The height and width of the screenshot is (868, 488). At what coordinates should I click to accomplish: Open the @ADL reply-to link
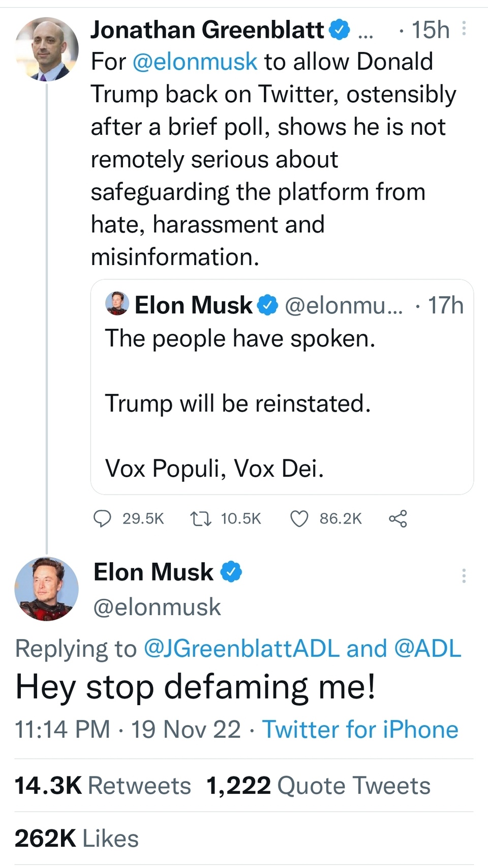point(428,649)
